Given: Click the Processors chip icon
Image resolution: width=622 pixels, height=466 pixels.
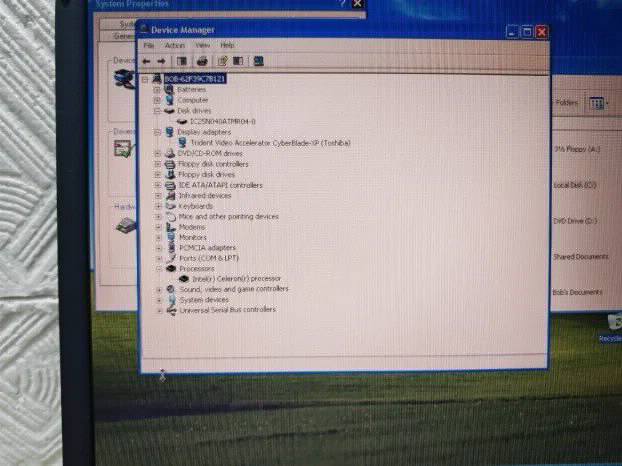Looking at the screenshot, I should click(171, 268).
